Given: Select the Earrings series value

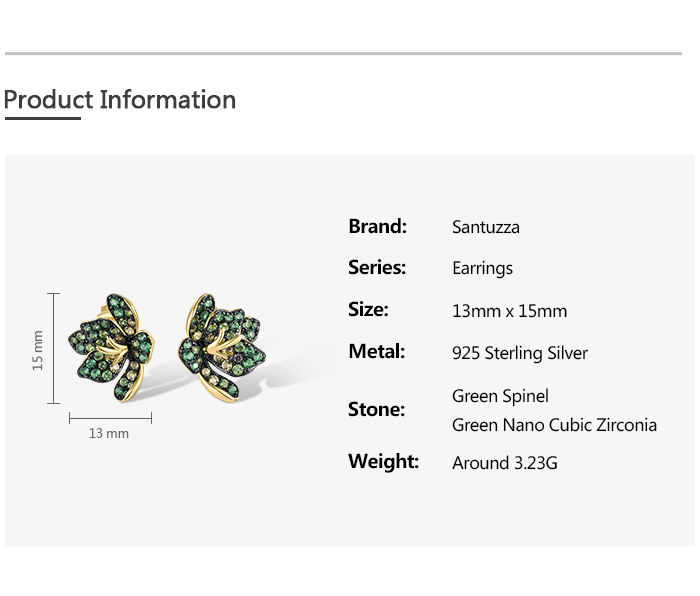Looking at the screenshot, I should pyautogui.click(x=482, y=268).
